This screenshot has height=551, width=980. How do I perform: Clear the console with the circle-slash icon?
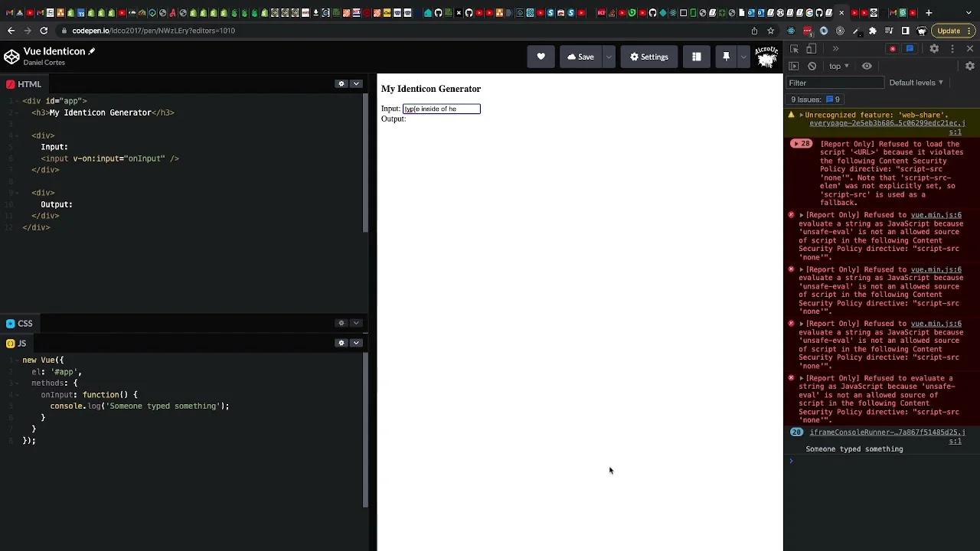(x=812, y=66)
